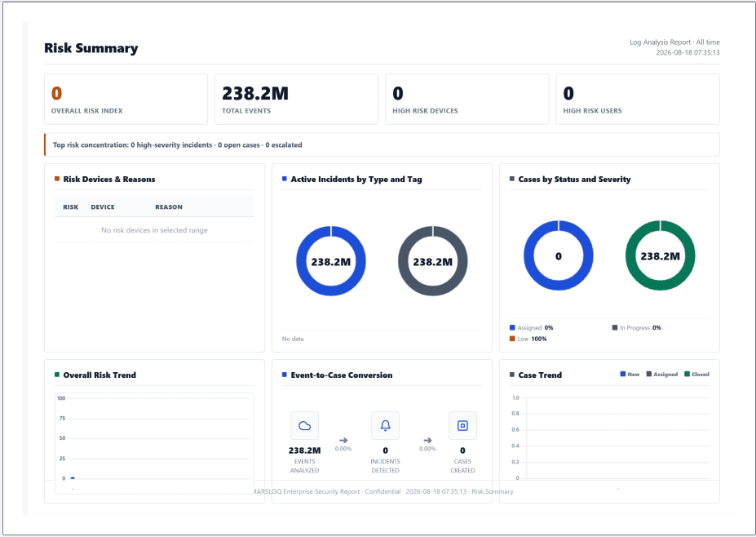Click the 'No risk devices in selected range' message

(x=154, y=230)
